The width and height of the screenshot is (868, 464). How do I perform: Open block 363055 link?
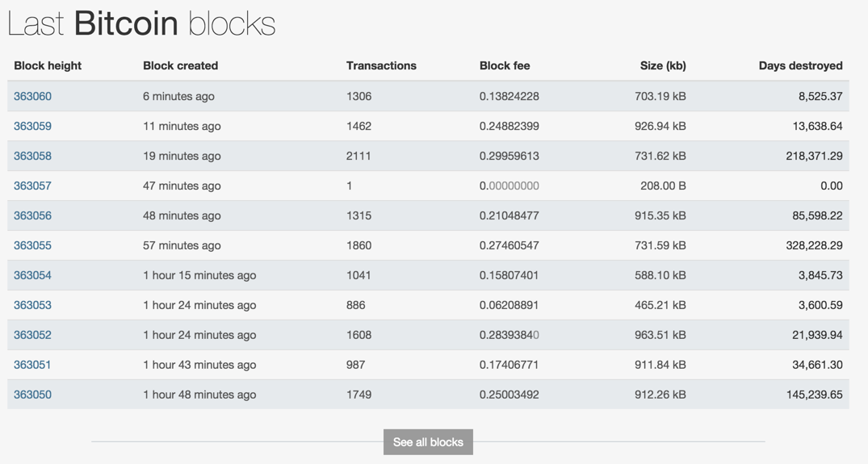coord(32,245)
